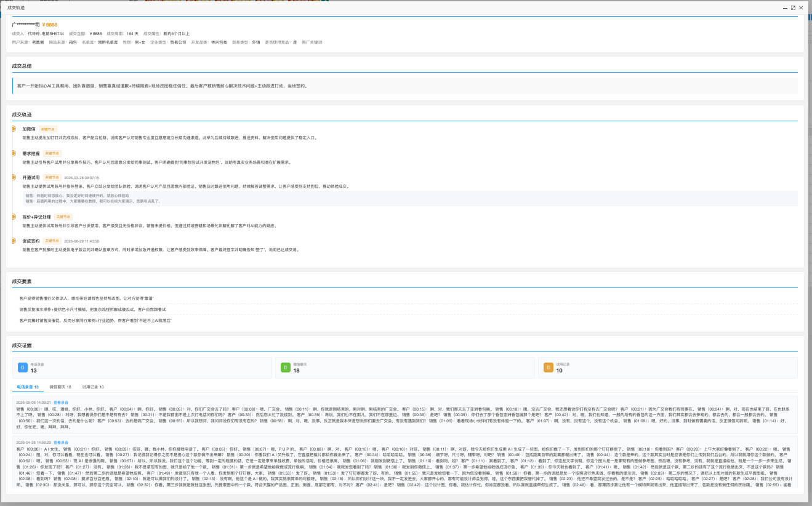Click the 关键节点 tag beside 促成签约
This screenshot has width=812, height=506.
click(x=52, y=241)
